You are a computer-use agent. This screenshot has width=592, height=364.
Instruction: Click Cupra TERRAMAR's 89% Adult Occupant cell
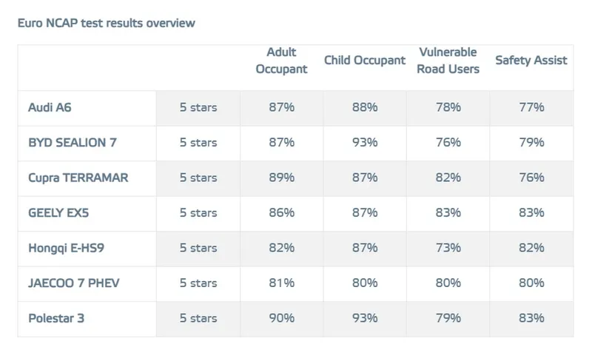tap(281, 178)
